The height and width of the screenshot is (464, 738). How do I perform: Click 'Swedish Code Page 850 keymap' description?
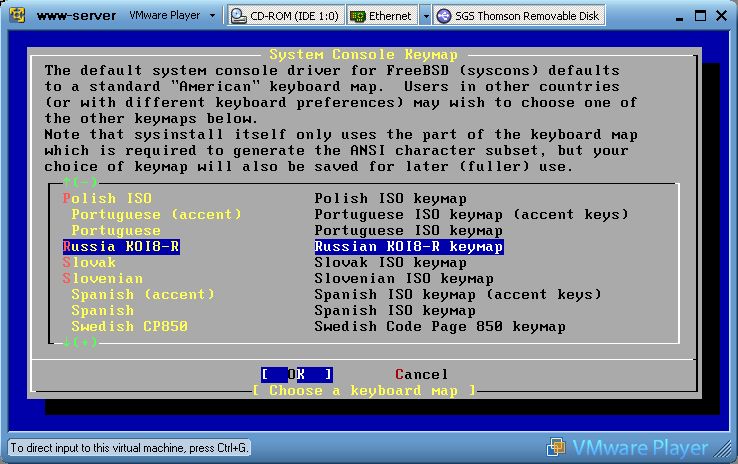440,327
